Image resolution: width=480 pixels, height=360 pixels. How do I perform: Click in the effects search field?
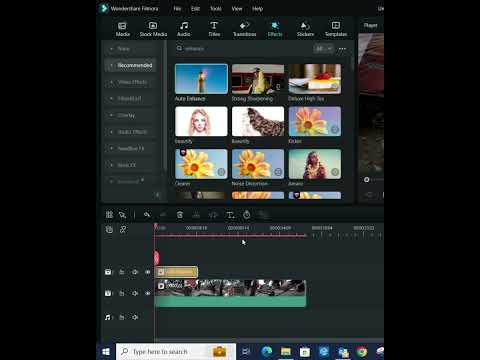point(243,49)
